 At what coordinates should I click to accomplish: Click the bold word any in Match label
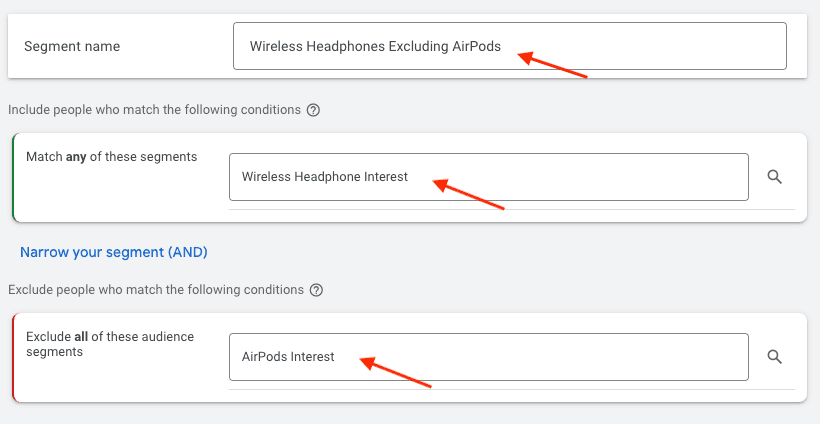(77, 157)
